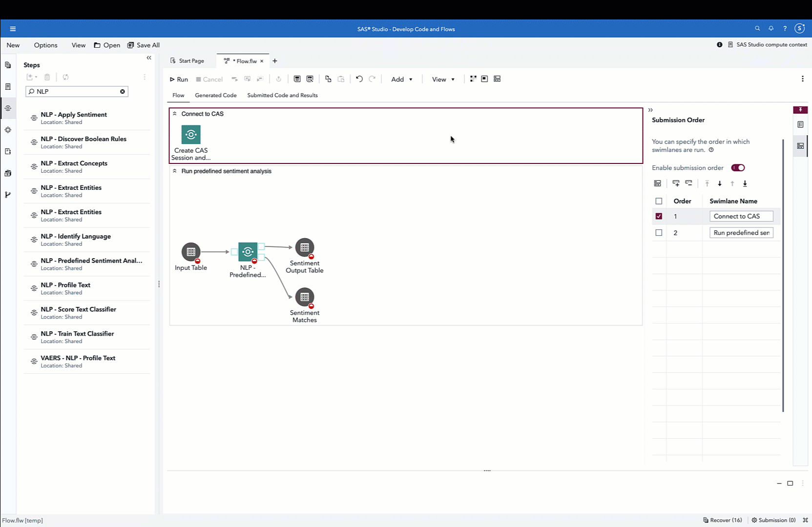Screen dimensions: 812x527
Task: Click the Undo arrow icon
Action: click(x=359, y=79)
